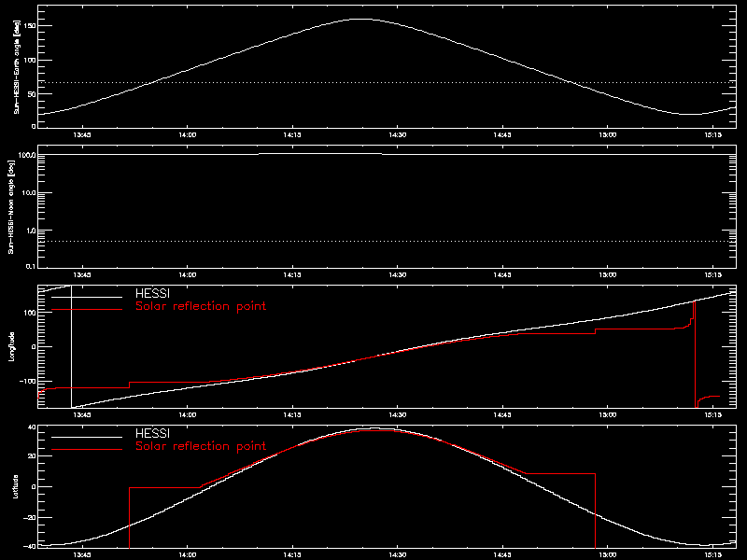Screen dimensions: 747x560
Task: Click the 40 value on Latitude axis
Action: pos(32,427)
